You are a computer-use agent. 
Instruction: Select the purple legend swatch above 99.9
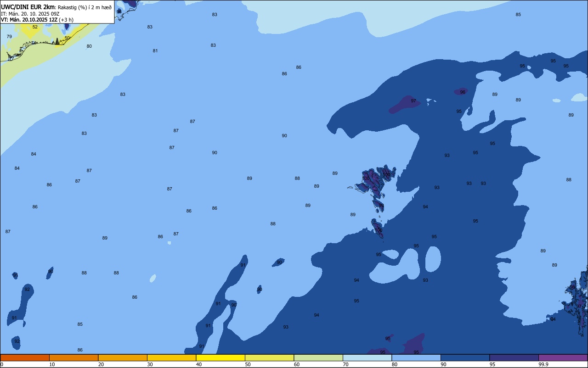(x=563, y=357)
